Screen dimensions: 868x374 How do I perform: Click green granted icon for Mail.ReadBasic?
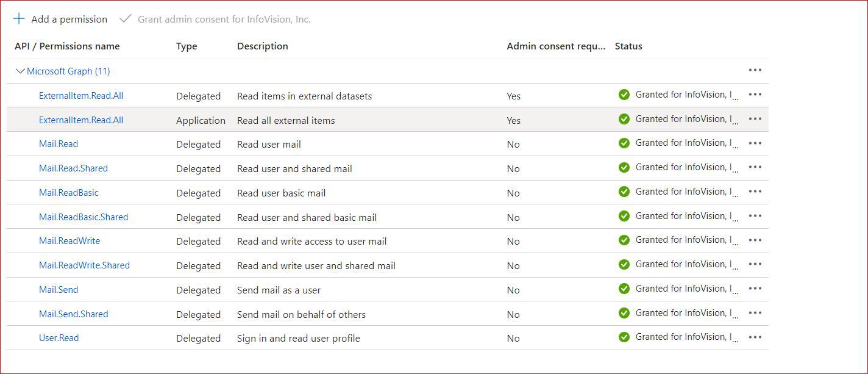(x=624, y=192)
